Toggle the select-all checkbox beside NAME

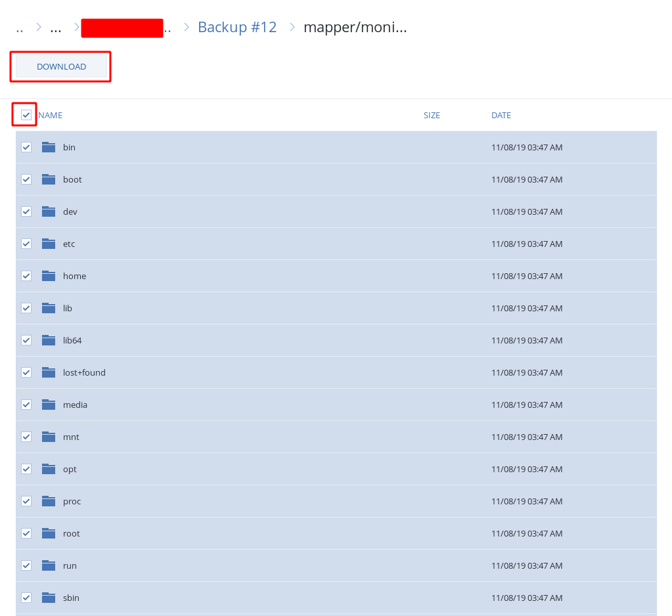tap(26, 115)
